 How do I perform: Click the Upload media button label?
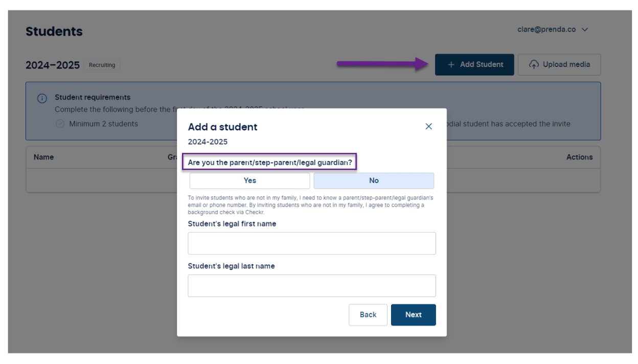tap(566, 64)
